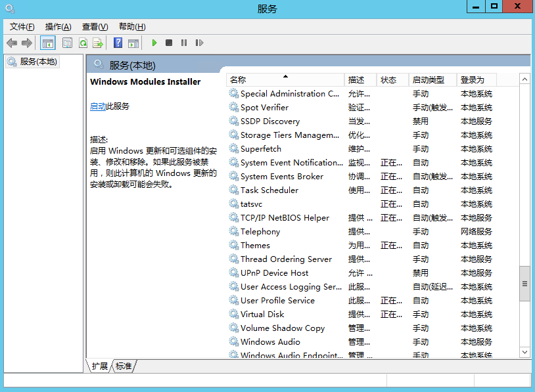Sort by the 描述 column header
535x392 pixels.
coord(360,79)
